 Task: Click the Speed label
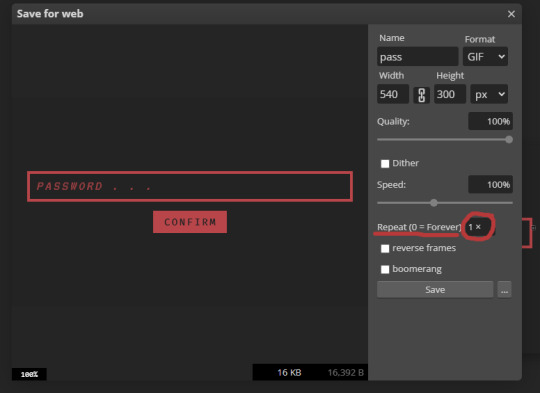point(391,185)
